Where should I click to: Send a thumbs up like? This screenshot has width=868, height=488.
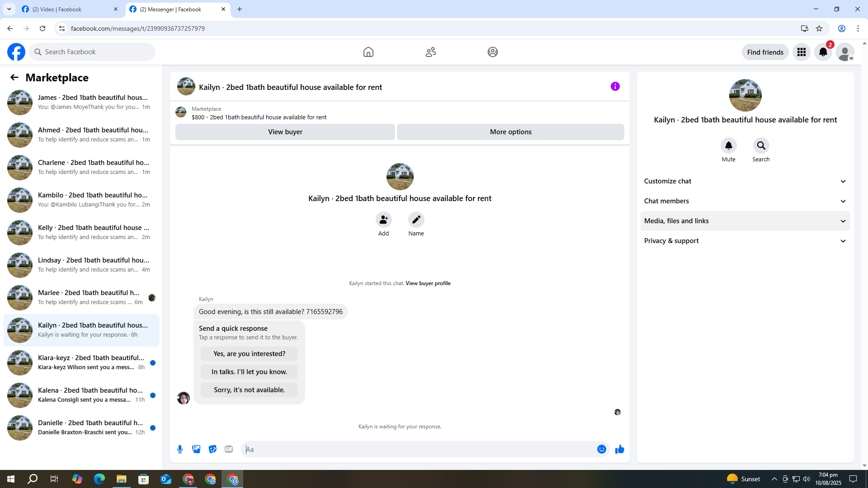619,449
